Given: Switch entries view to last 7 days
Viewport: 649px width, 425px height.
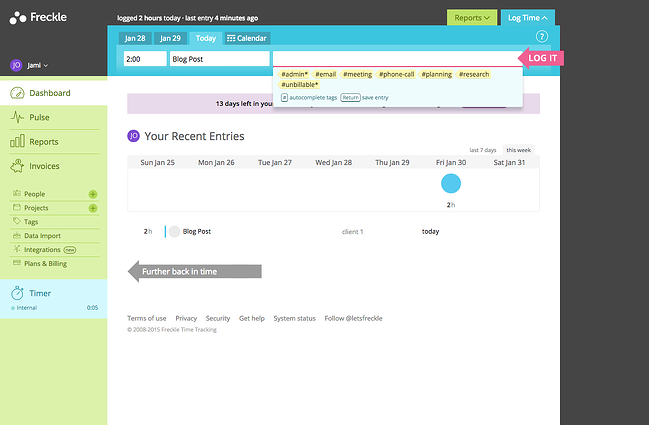Looking at the screenshot, I should 483,149.
